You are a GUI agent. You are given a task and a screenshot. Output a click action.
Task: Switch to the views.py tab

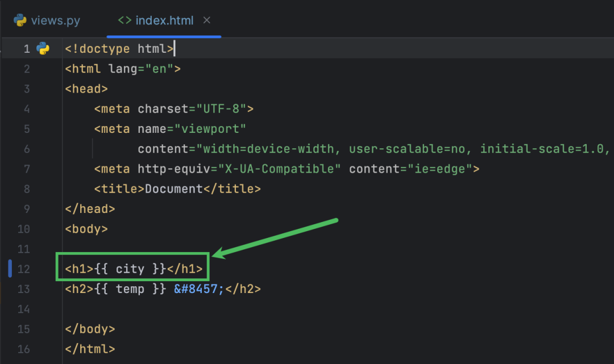(x=47, y=20)
